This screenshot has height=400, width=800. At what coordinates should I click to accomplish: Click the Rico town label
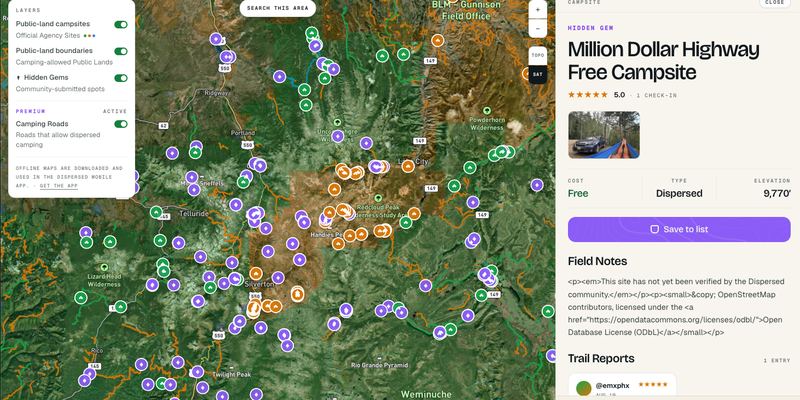coord(96,351)
